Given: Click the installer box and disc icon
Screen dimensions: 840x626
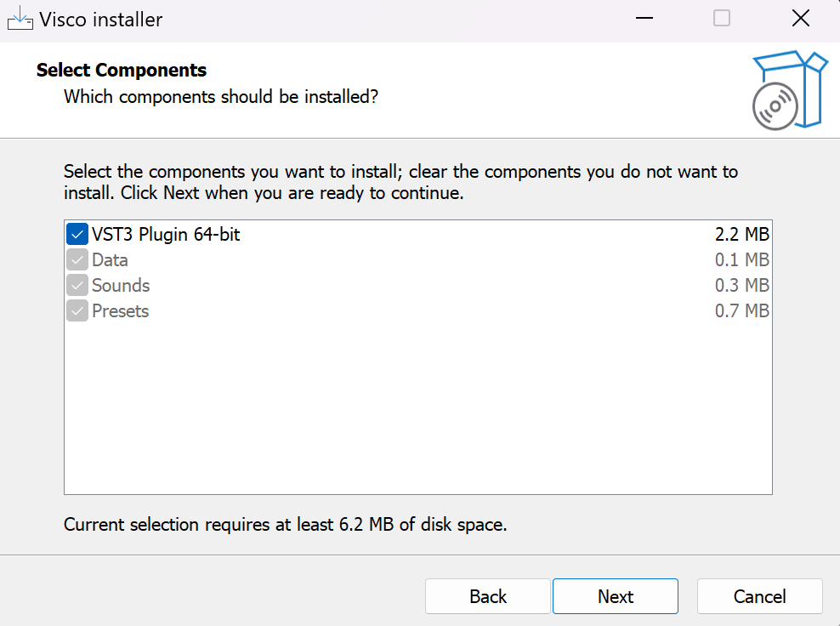Looking at the screenshot, I should pyautogui.click(x=789, y=90).
